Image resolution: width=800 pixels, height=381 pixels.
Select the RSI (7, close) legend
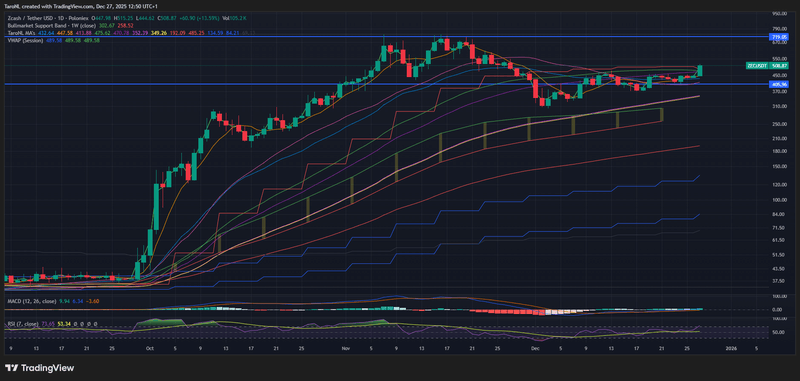click(23, 324)
